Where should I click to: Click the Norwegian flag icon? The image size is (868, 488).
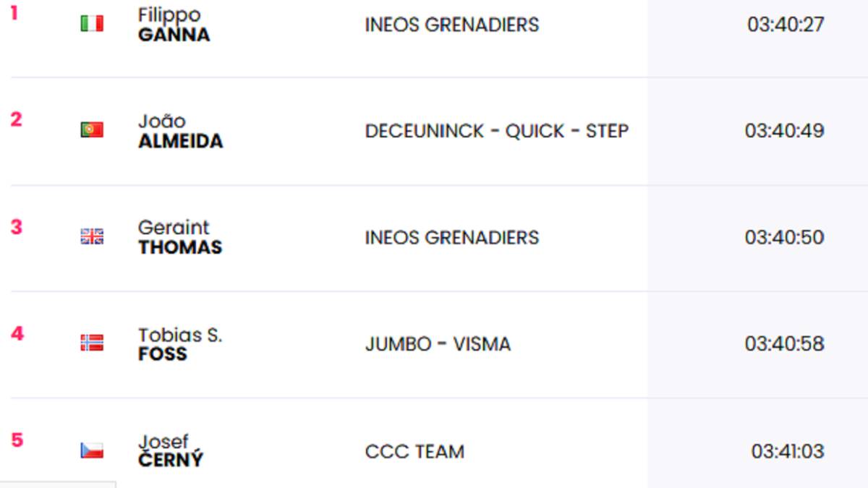point(92,343)
